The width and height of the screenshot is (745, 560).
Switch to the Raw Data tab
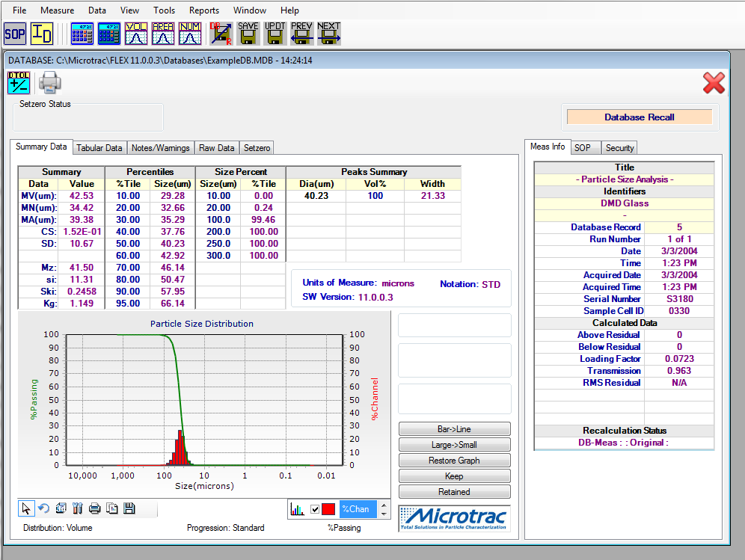(217, 148)
